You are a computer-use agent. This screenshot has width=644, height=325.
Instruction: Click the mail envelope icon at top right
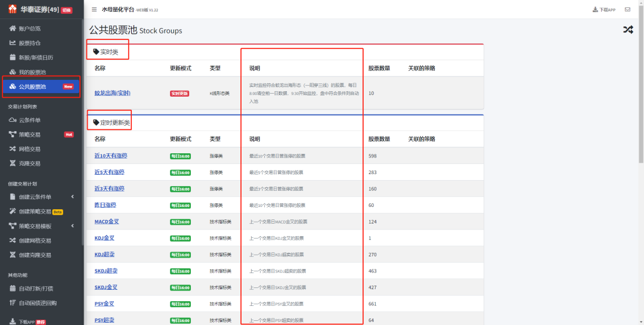pyautogui.click(x=627, y=10)
